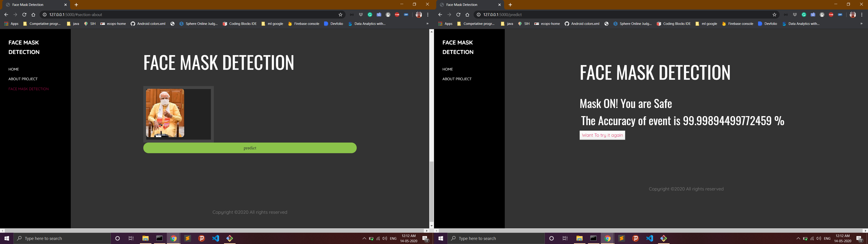Screen dimensions: 868x244
Task: Click the uploaded masked person image thumbnail
Action: (x=165, y=113)
